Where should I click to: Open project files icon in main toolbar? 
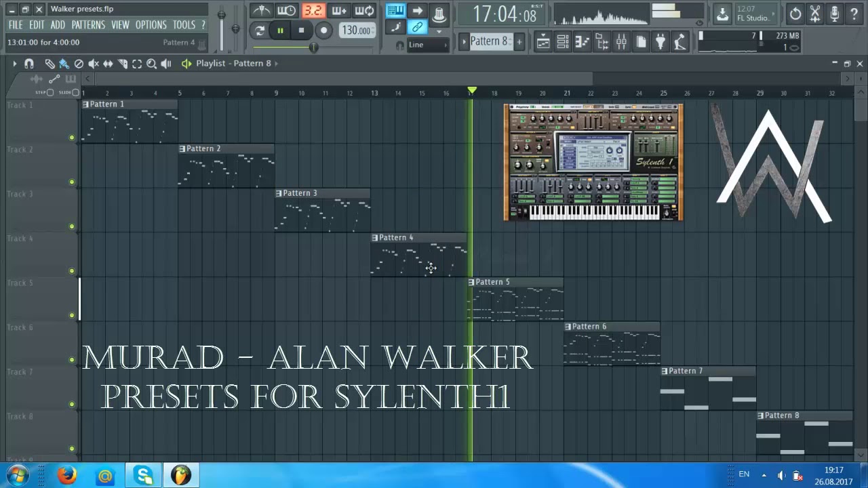641,42
